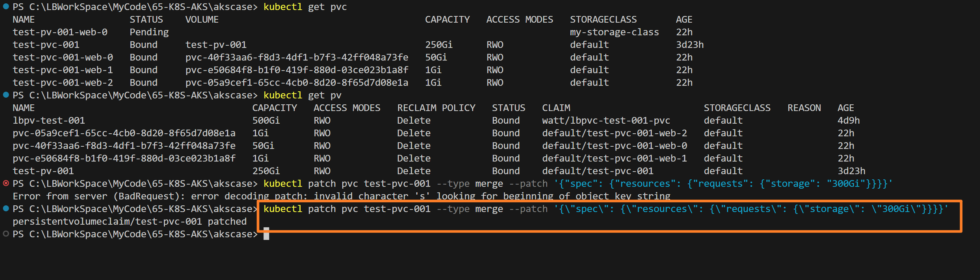Click the 'STORAGECLASS' header in the PVC table

tap(603, 19)
